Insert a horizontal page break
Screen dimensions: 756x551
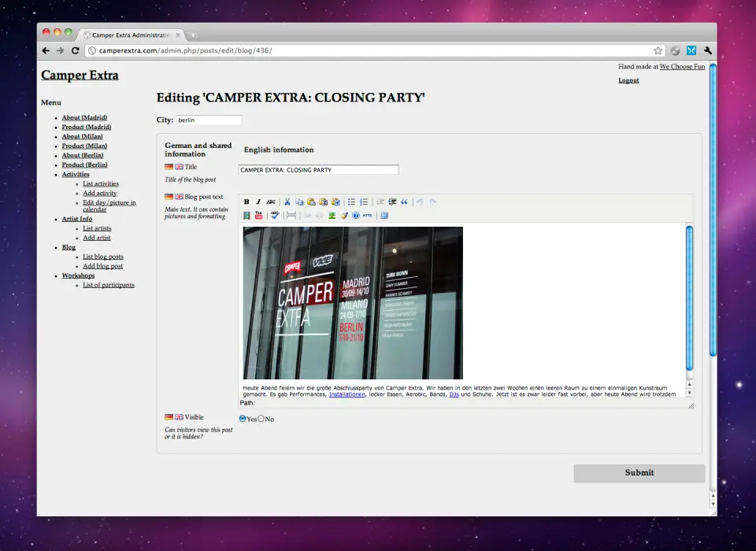tap(291, 216)
